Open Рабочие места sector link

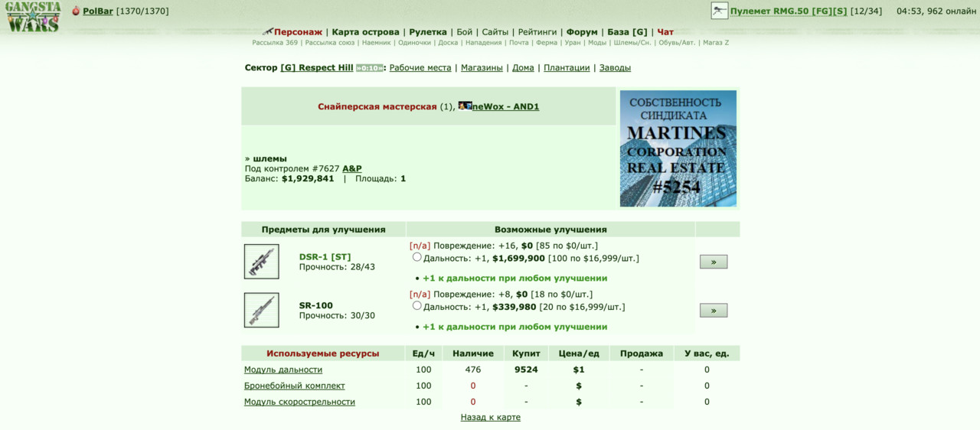(x=420, y=67)
